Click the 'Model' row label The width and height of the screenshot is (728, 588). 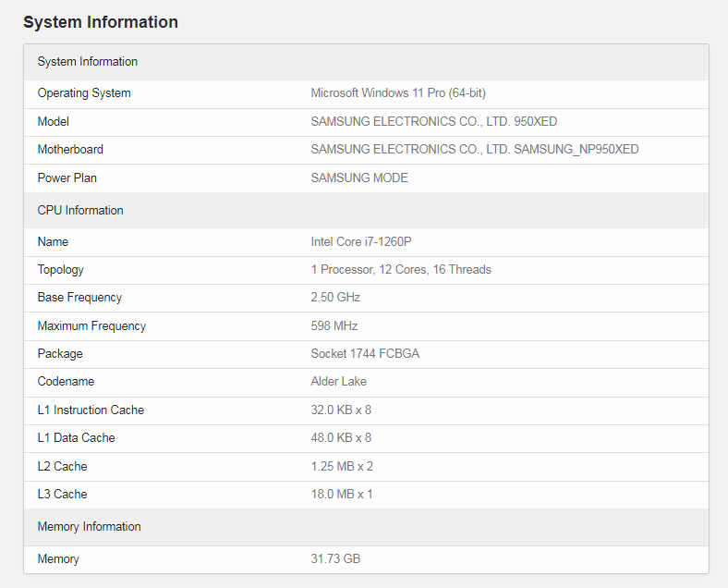pyautogui.click(x=54, y=122)
